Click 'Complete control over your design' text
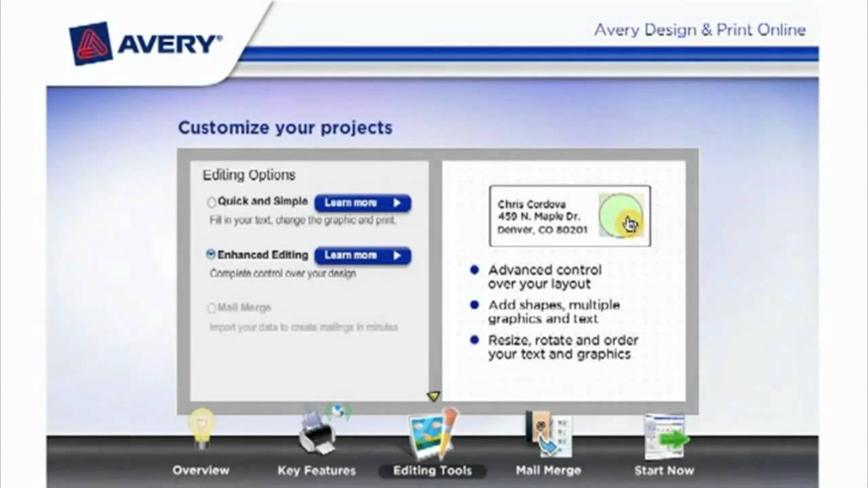Image resolution: width=868 pixels, height=488 pixels. 282,274
